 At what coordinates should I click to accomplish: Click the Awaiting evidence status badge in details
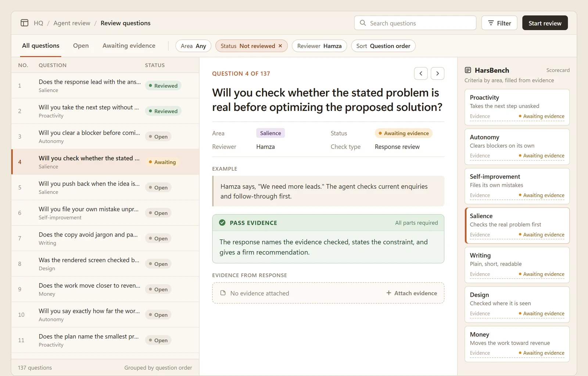click(x=404, y=133)
